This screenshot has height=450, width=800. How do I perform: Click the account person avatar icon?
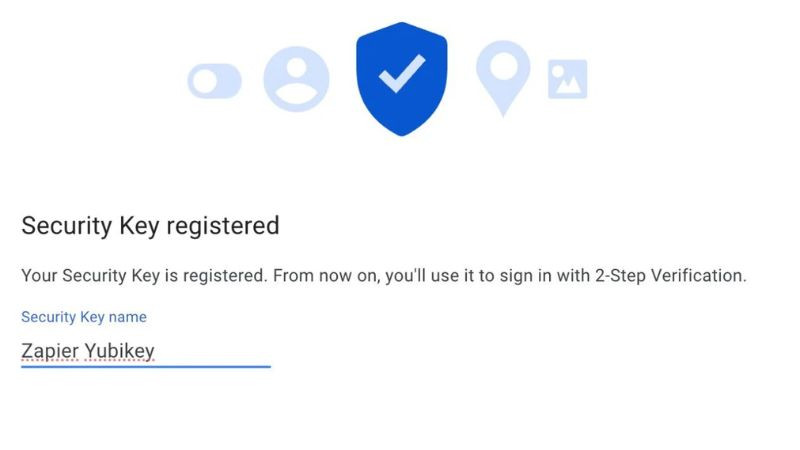[296, 79]
